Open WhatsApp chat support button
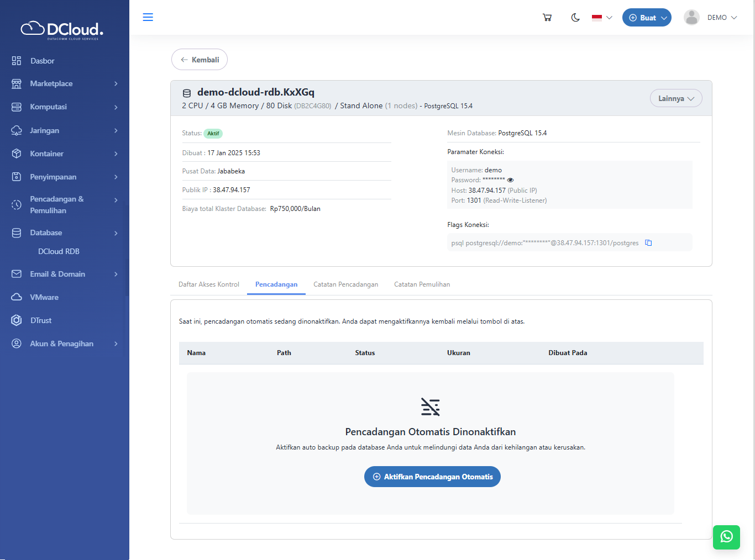Image resolution: width=755 pixels, height=560 pixels. (726, 537)
